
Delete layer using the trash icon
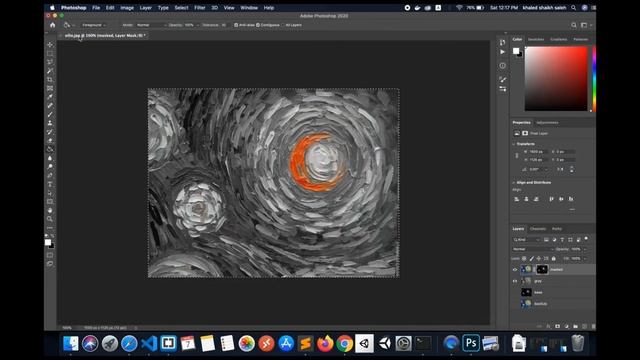pos(593,327)
